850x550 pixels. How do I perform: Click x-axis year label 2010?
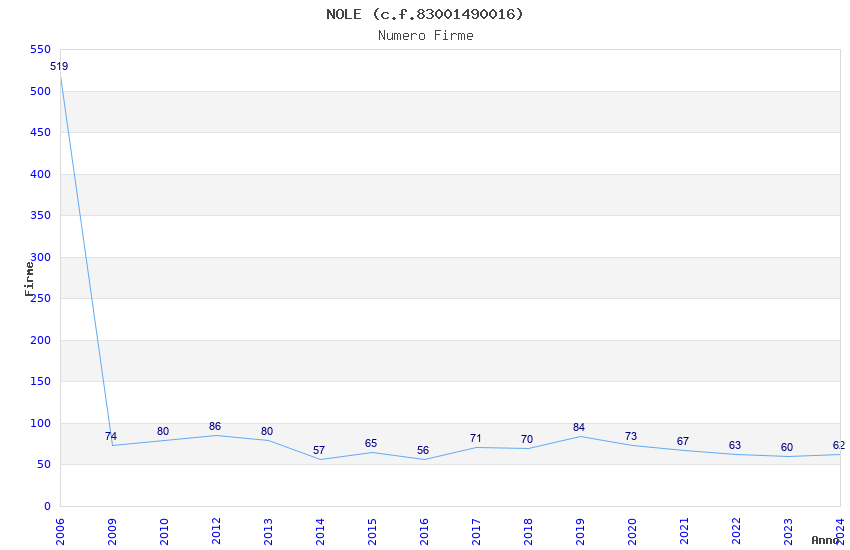click(164, 532)
